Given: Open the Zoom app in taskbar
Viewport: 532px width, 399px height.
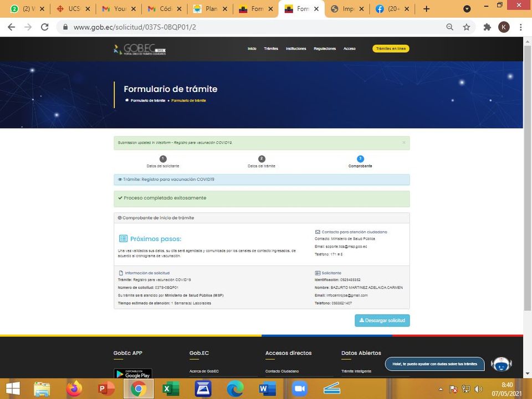Looking at the screenshot, I should click(299, 389).
